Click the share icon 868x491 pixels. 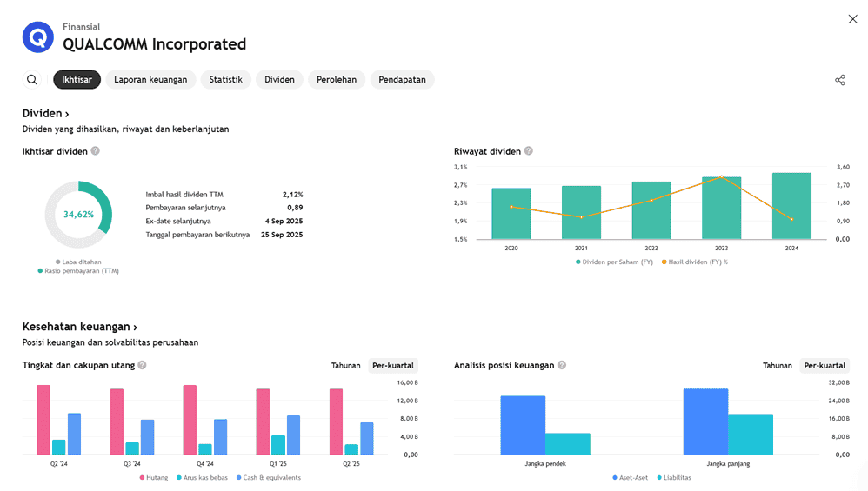tap(840, 80)
